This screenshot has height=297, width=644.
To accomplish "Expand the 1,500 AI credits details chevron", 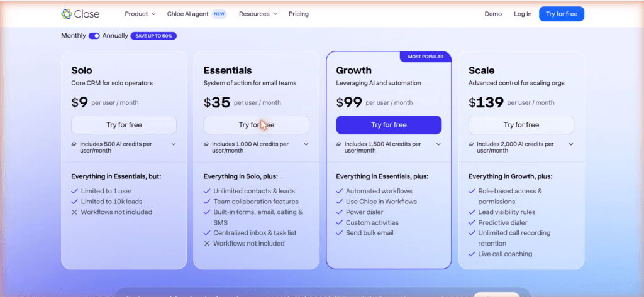I will click(x=438, y=144).
